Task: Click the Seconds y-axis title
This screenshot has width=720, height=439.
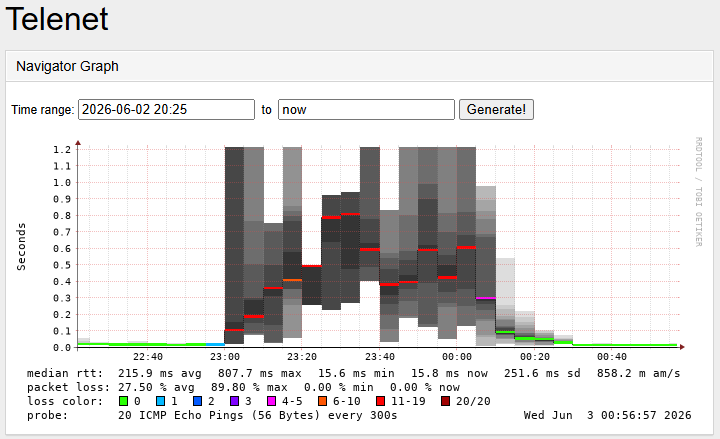Action: coord(21,247)
